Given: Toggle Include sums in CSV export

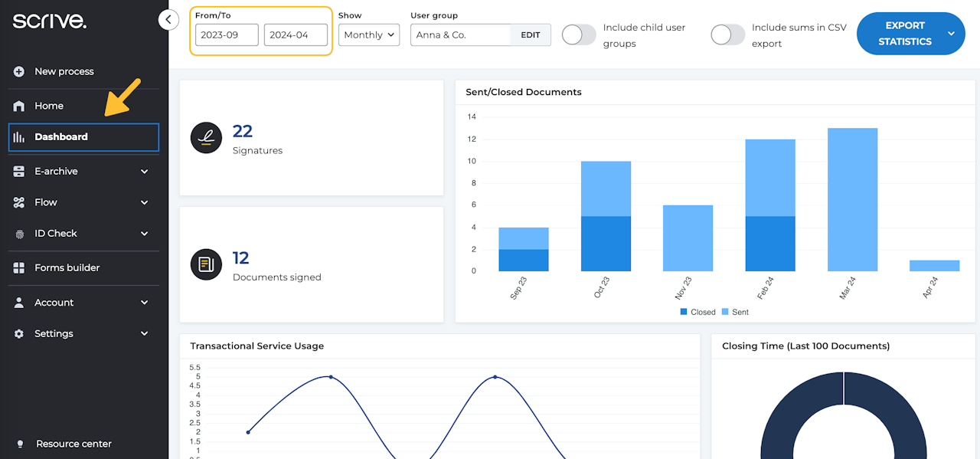Looking at the screenshot, I should click(727, 35).
